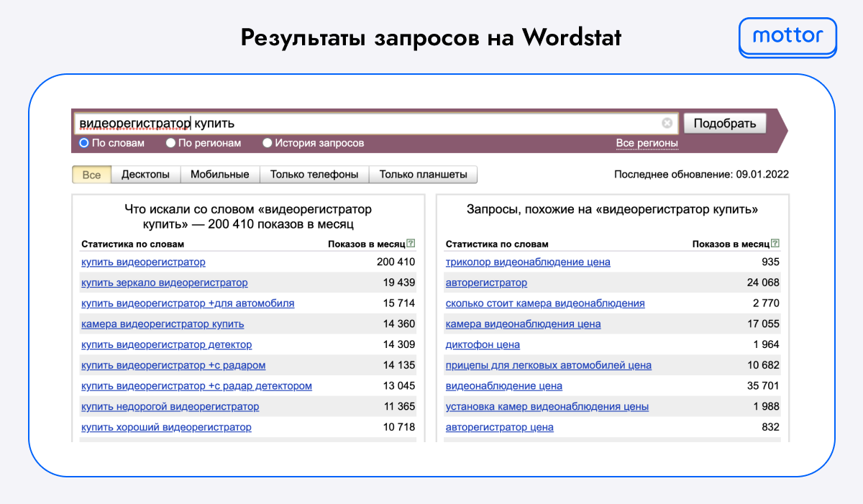The width and height of the screenshot is (863, 504).
Task: Switch to the 'Все' device tab
Action: click(x=91, y=175)
